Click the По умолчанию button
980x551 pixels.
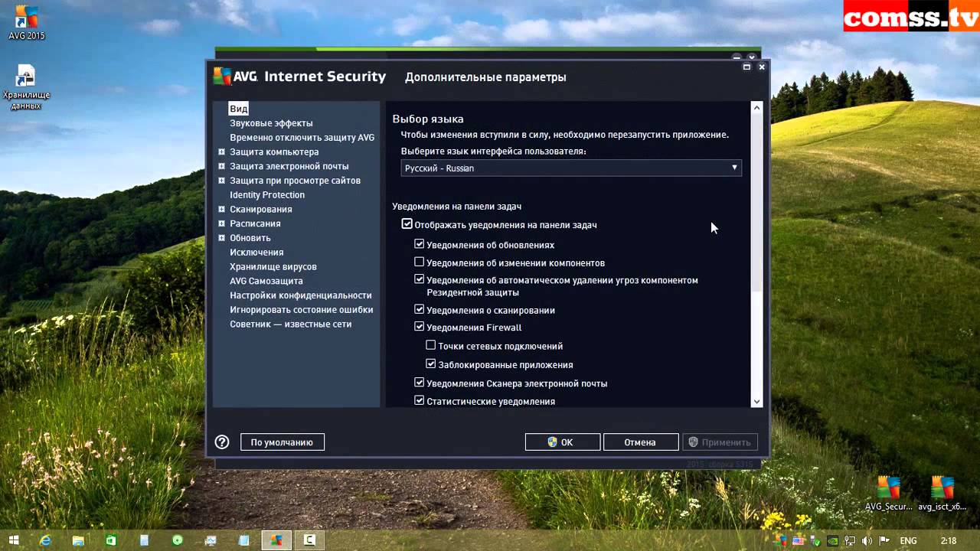point(283,442)
